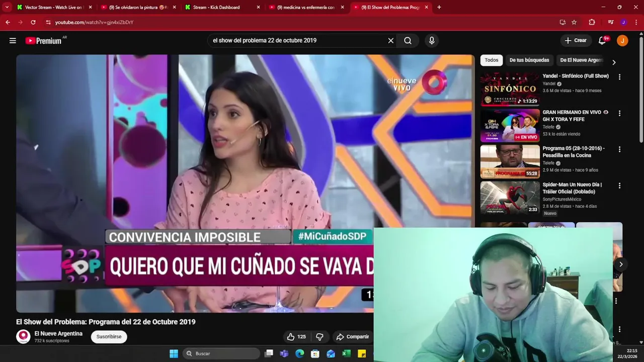Viewport: 644px width, 362px height.
Task: Open El Nueve Argentina channel name link
Action: (x=58, y=333)
